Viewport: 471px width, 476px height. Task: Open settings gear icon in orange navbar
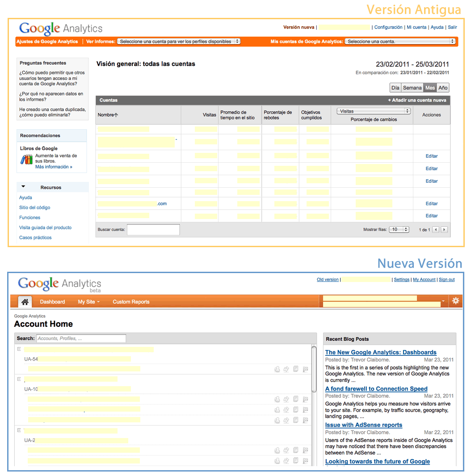(x=455, y=301)
